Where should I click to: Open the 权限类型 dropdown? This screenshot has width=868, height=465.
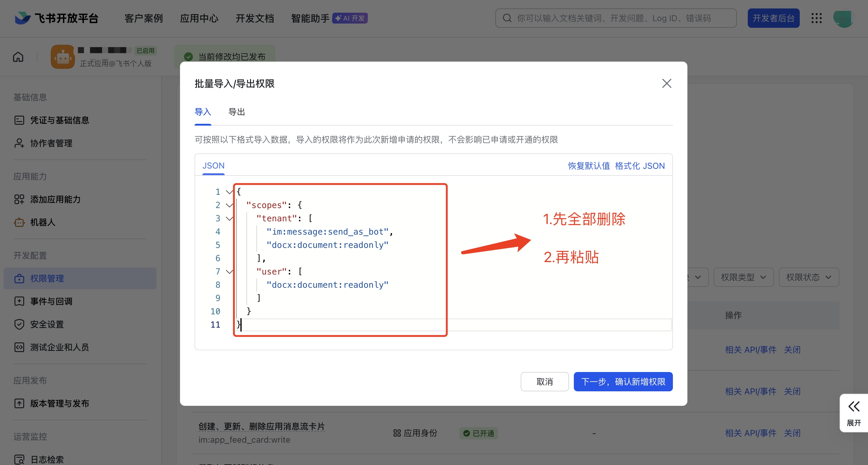click(x=743, y=277)
